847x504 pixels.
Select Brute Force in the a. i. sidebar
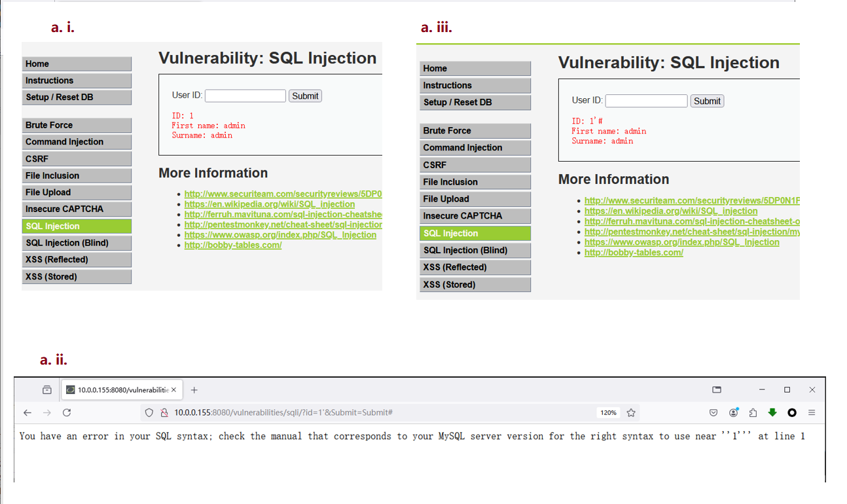[77, 125]
